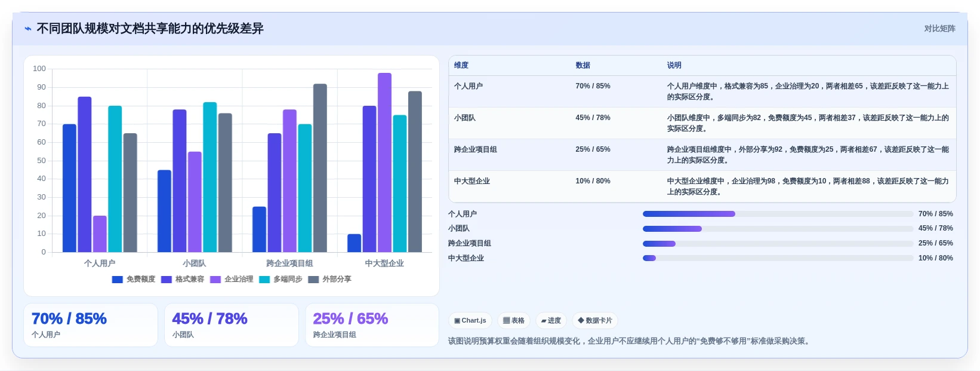Click the 对比矩阵 label in header
The width and height of the screenshot is (980, 371).
(x=939, y=29)
